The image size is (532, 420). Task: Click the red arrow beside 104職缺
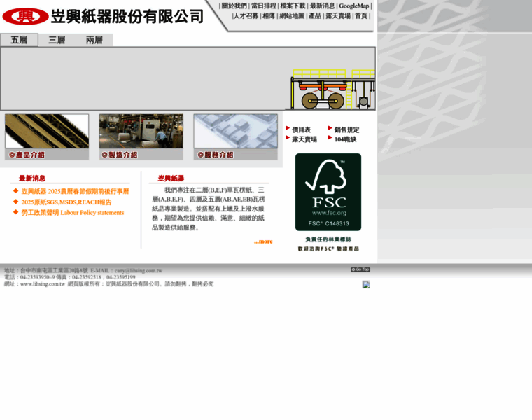pos(330,137)
